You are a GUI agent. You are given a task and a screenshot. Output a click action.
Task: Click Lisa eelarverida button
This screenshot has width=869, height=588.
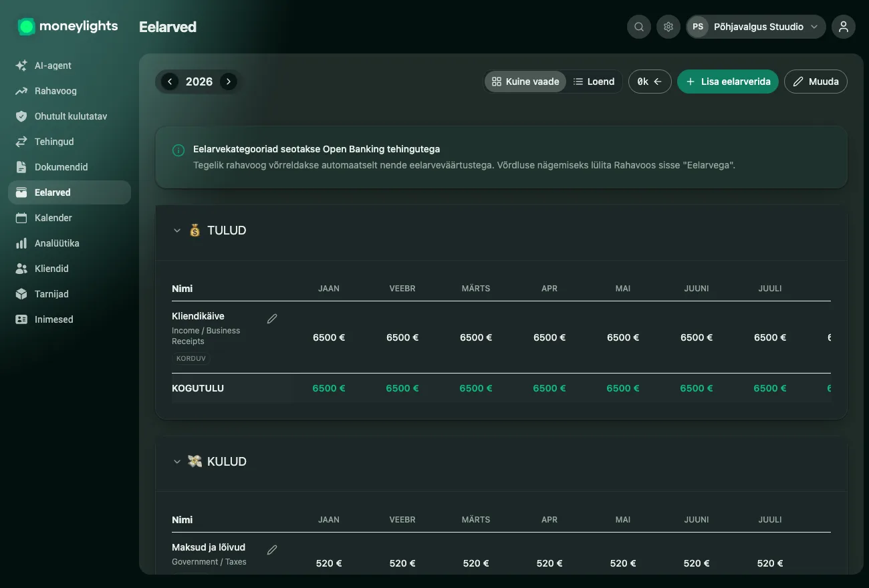(728, 82)
